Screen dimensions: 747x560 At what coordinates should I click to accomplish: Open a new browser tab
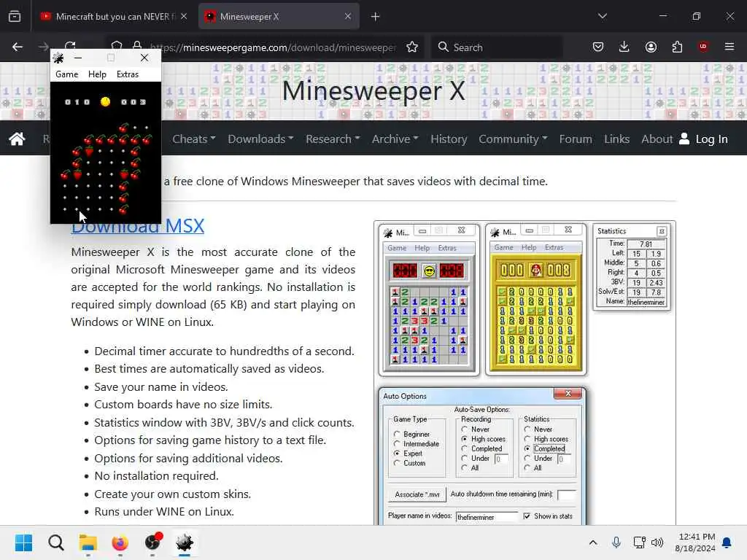coord(376,17)
